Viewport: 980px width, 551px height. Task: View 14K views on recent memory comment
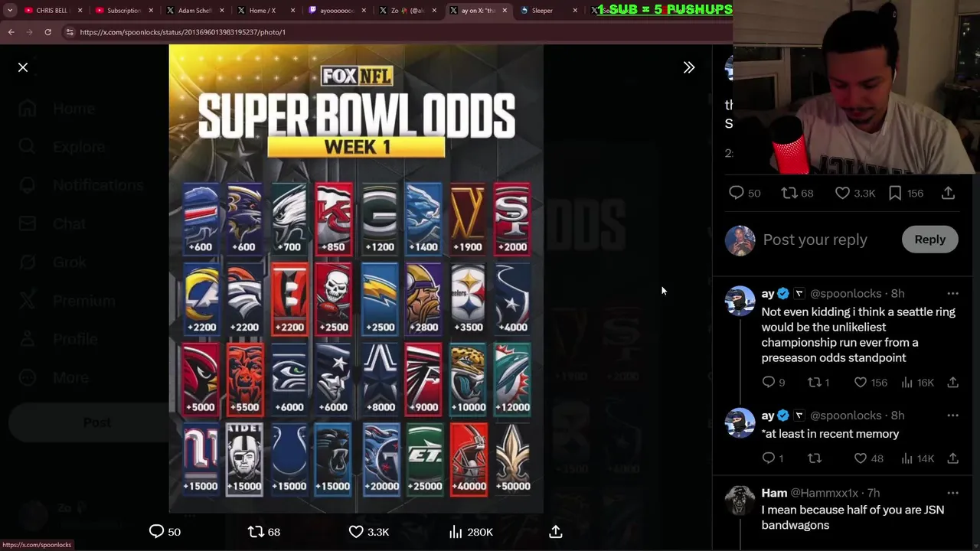917,458
